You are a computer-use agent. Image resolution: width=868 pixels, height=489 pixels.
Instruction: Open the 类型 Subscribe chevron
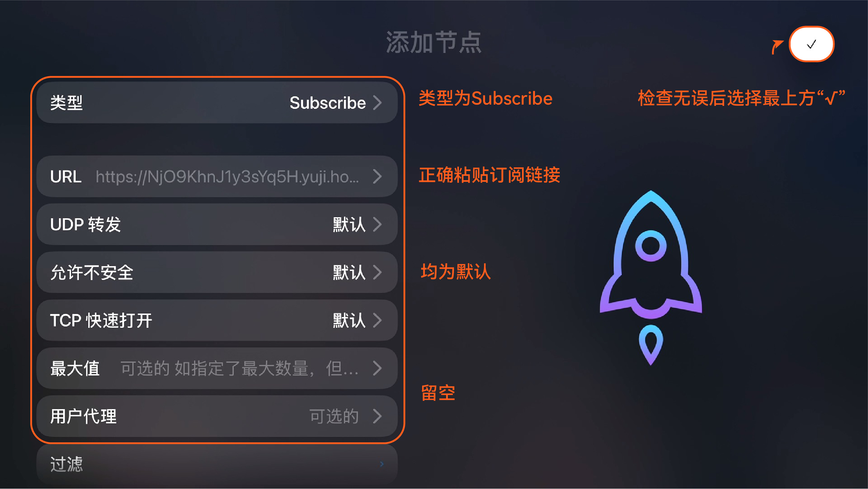tap(378, 103)
